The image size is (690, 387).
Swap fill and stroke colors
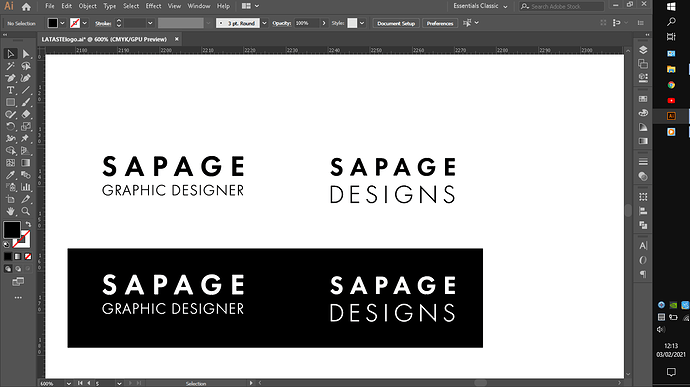pos(28,224)
